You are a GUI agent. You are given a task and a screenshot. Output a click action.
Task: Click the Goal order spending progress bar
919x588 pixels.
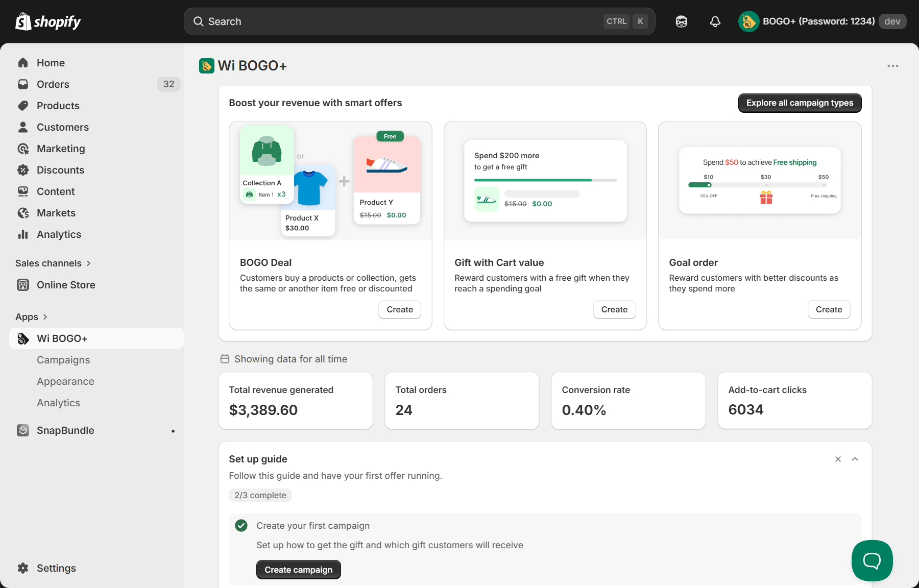[758, 185]
